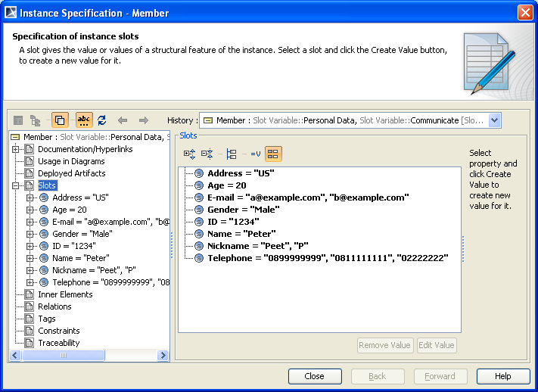Select bold Telephone row in Slots panel
This screenshot has width=538, height=392.
click(328, 258)
